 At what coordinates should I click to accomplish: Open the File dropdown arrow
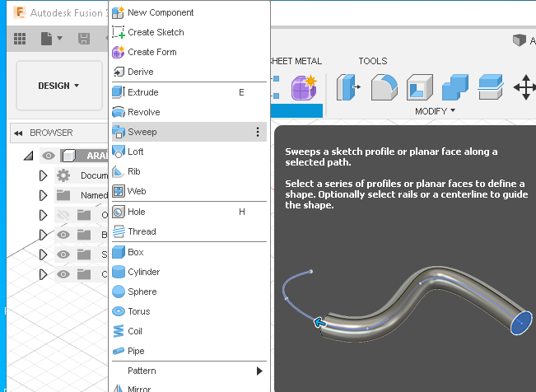tap(60, 38)
